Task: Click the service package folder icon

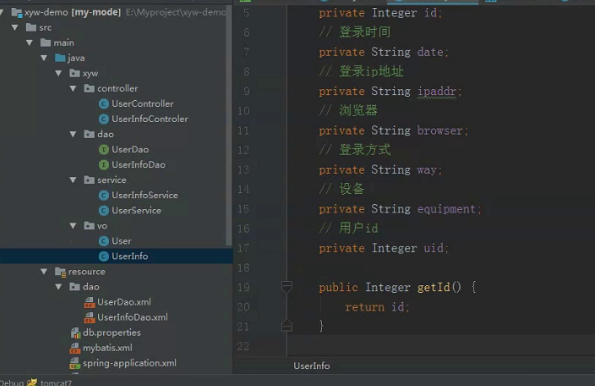Action: click(x=89, y=180)
